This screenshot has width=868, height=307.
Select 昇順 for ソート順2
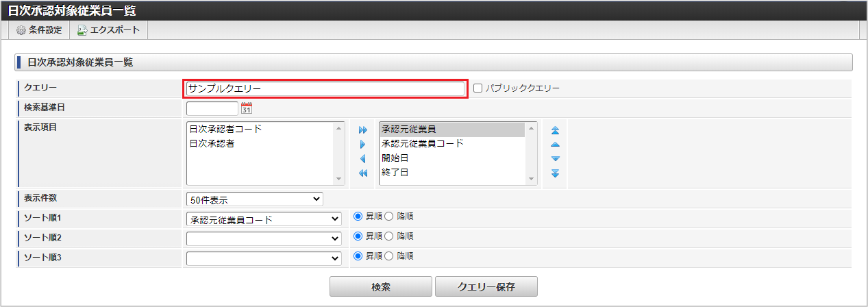pyautogui.click(x=358, y=236)
